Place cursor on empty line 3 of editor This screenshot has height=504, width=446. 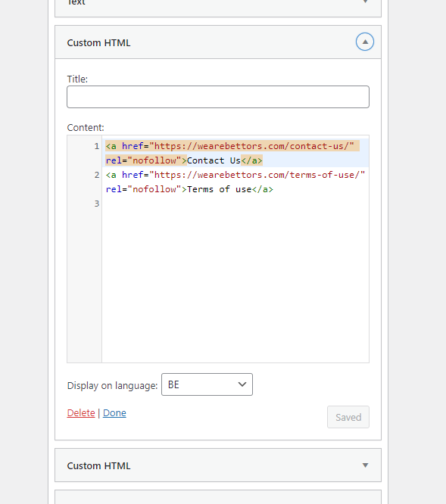click(x=235, y=204)
